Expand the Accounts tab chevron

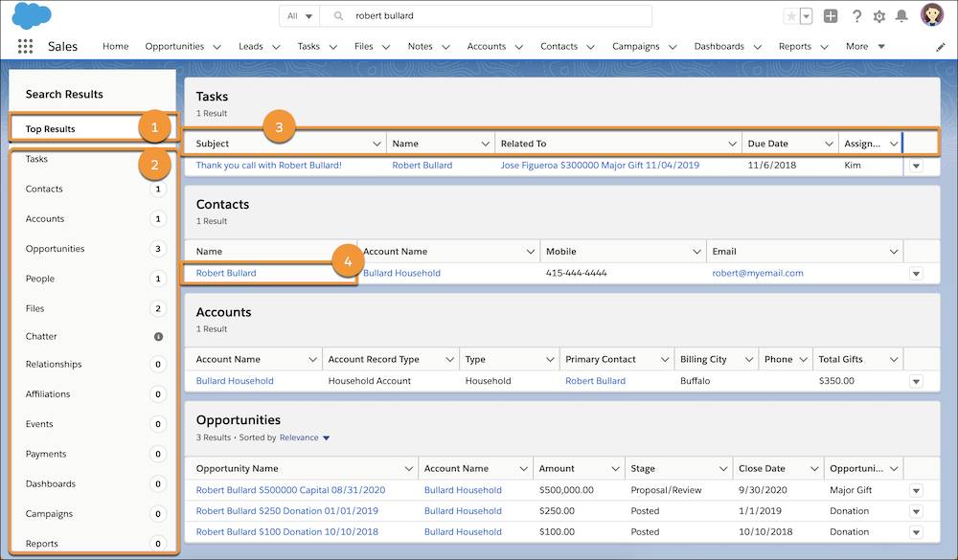point(518,47)
